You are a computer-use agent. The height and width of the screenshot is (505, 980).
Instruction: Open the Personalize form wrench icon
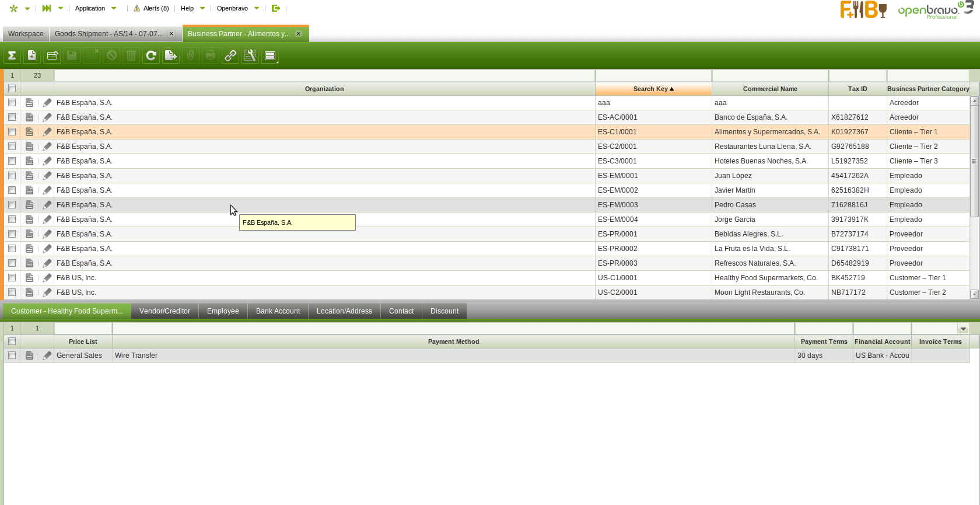[x=250, y=55]
